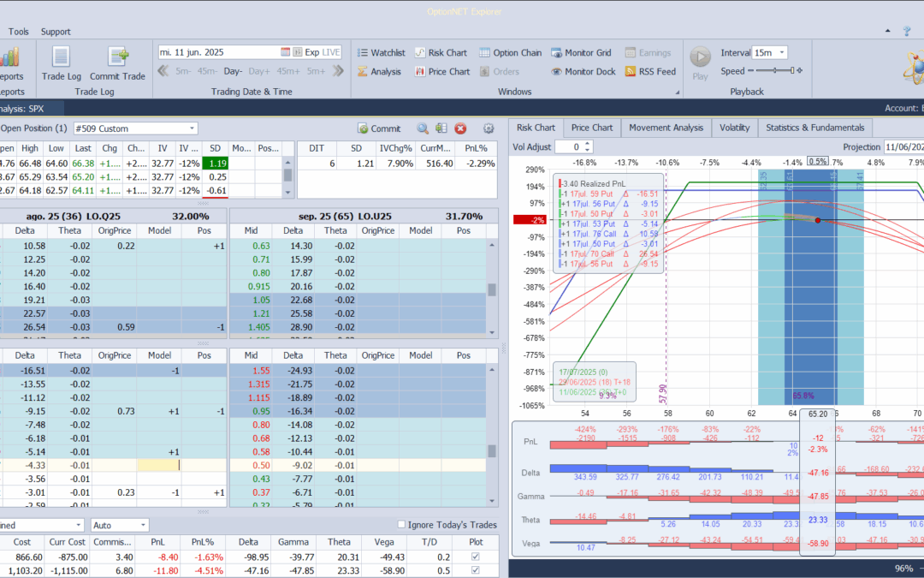
Task: Click the Commit button in position bar
Action: point(379,128)
